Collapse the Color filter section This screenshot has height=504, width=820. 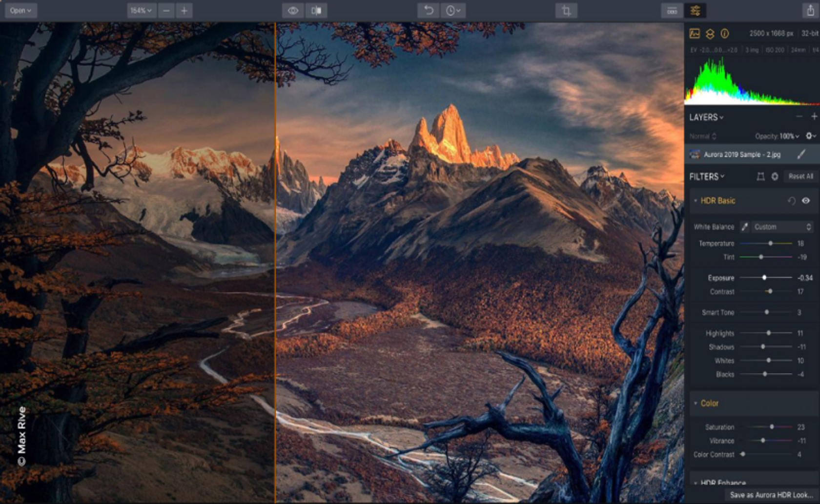point(697,403)
